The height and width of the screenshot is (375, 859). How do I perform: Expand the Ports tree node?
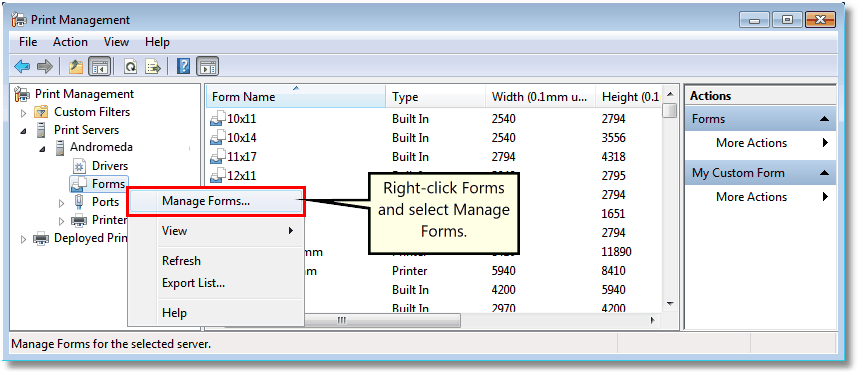(x=61, y=203)
